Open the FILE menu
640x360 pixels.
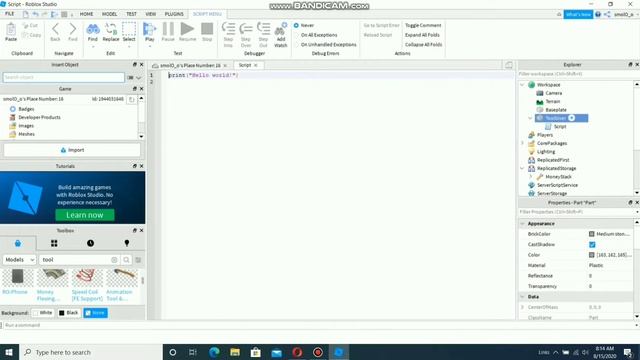9,14
